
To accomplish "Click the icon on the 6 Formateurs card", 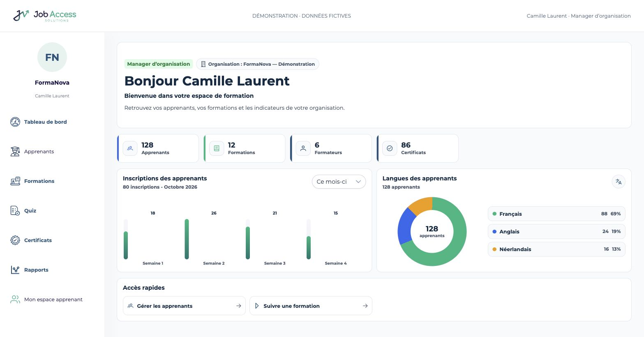I will [x=303, y=148].
